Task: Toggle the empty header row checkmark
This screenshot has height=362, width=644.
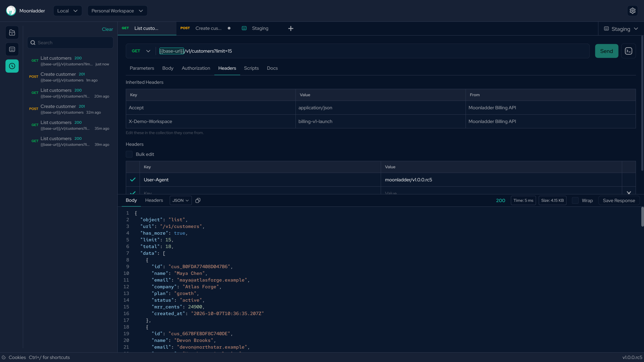Action: pyautogui.click(x=133, y=193)
